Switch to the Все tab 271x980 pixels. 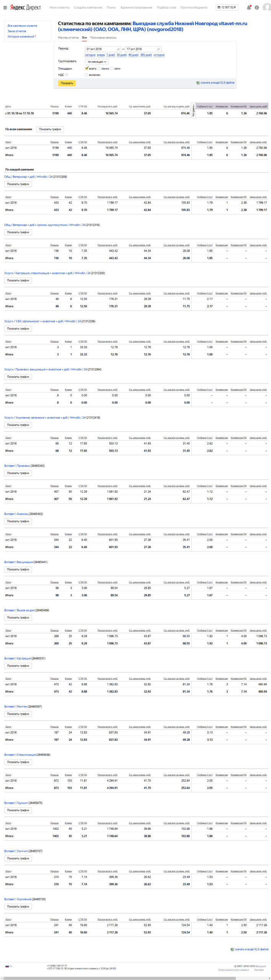(84, 38)
